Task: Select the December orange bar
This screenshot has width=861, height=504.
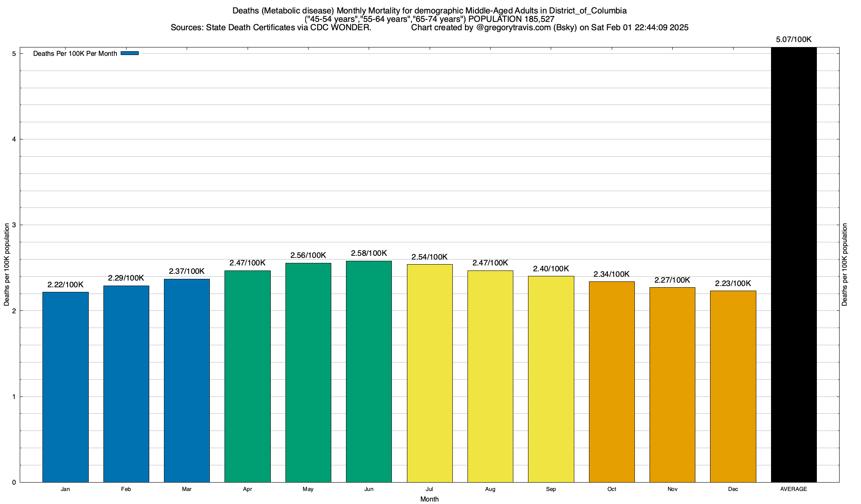Action: [x=733, y=386]
